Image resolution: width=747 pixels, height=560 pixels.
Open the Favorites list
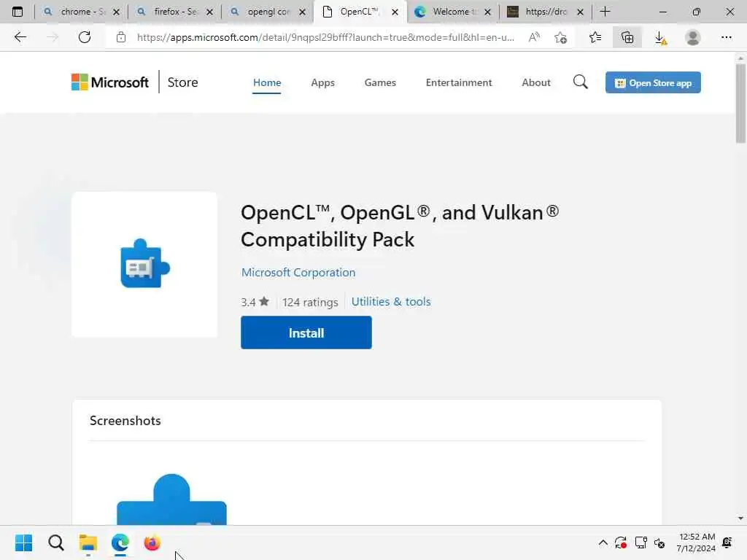point(595,37)
